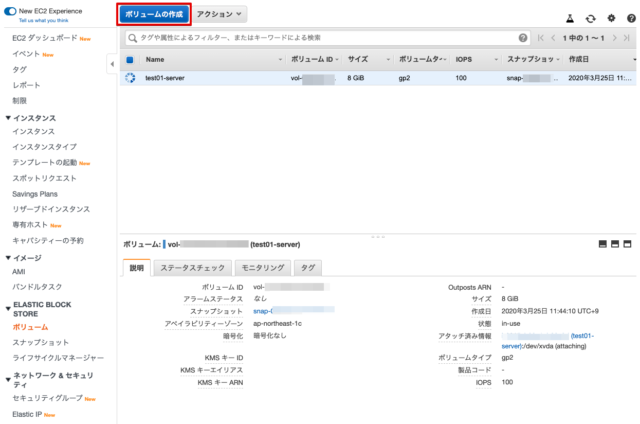Select the test01-server row checkbox
Screen dimensions: 640x424
click(130, 78)
